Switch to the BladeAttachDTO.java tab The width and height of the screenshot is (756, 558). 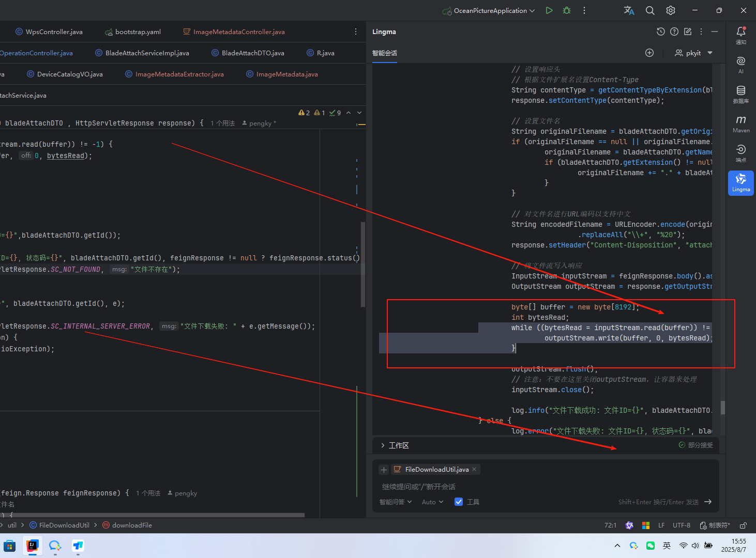tap(248, 53)
